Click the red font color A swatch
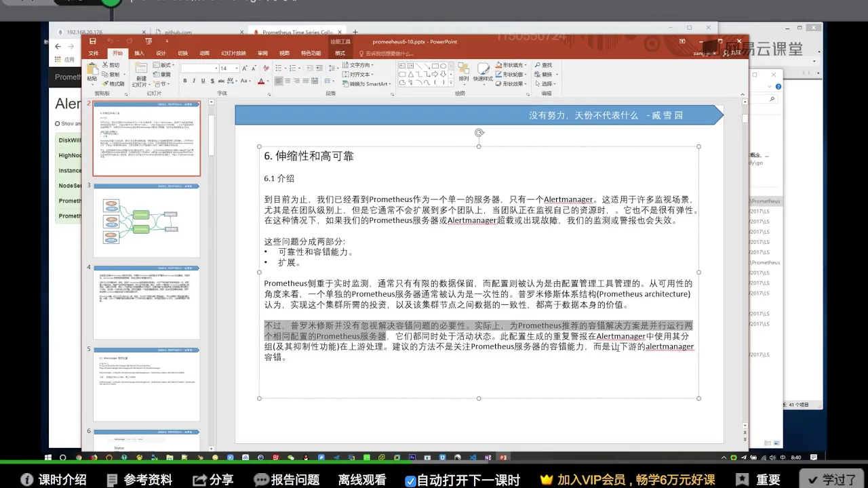868x488 pixels. [x=261, y=81]
